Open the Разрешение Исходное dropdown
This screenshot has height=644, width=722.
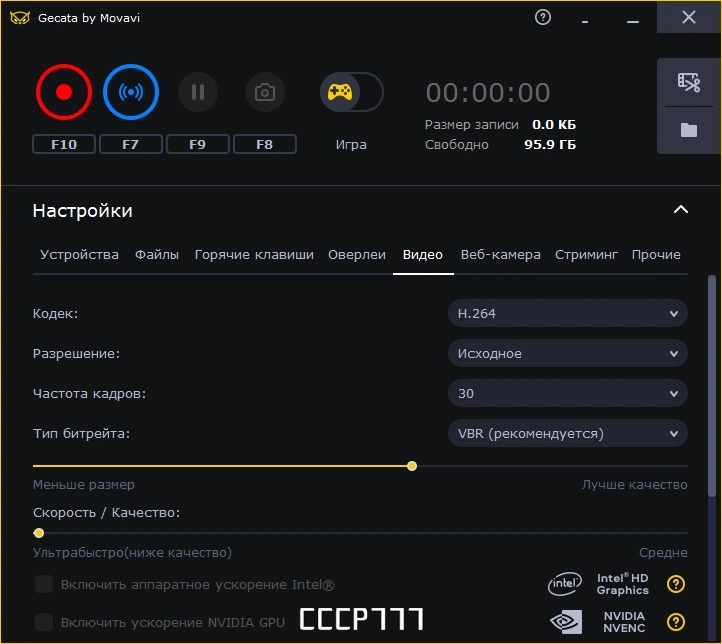pyautogui.click(x=568, y=354)
